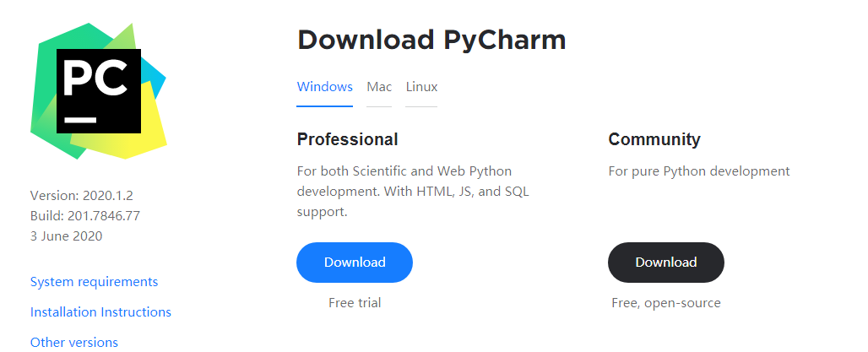This screenshot has height=352, width=868.
Task: Download PyCharm Professional with blue button
Action: (355, 263)
